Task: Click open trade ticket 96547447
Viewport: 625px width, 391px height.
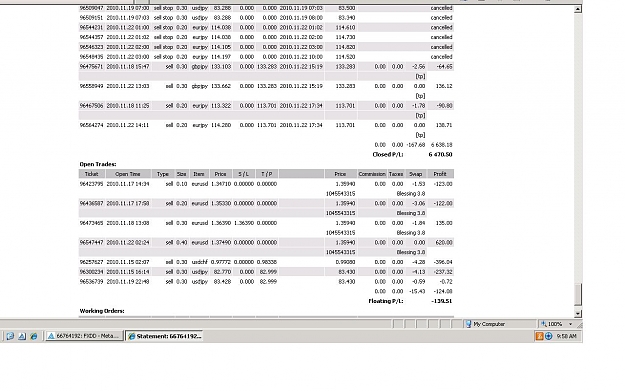Action: coord(92,242)
